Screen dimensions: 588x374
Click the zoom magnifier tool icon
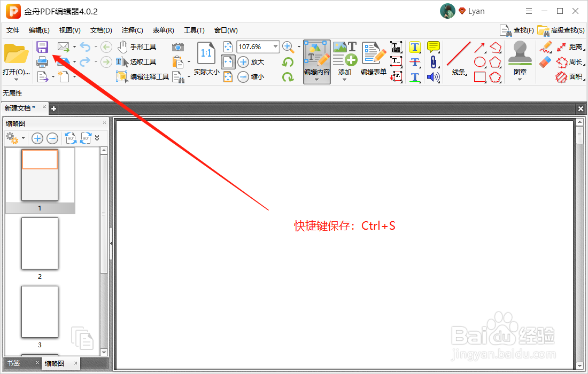(x=288, y=47)
